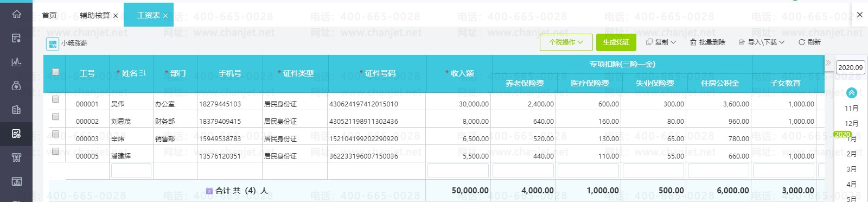This screenshot has width=868, height=202.
Task: Open the 2020.09 period selector
Action: pyautogui.click(x=850, y=67)
